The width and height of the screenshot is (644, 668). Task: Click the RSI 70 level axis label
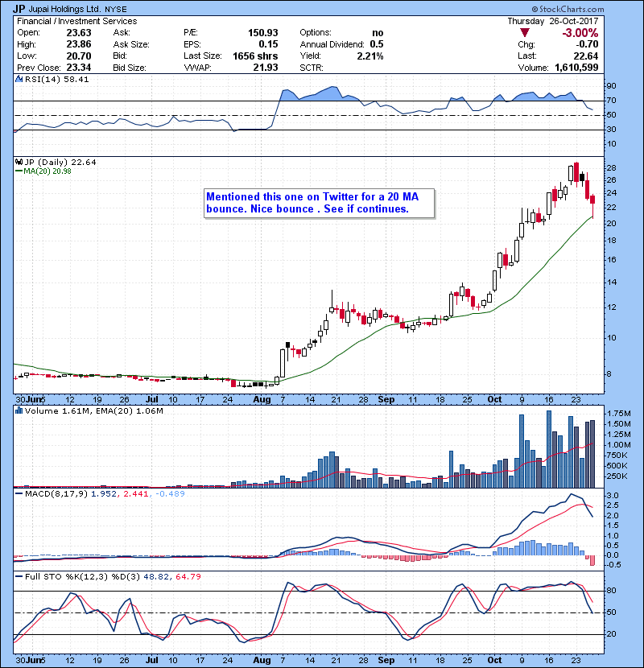pos(611,101)
